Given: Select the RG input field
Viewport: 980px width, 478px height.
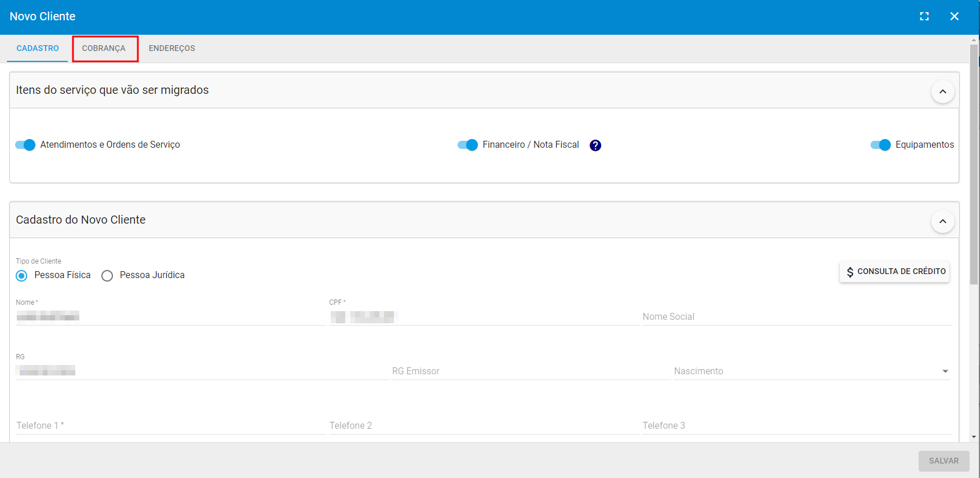Looking at the screenshot, I should [202, 371].
